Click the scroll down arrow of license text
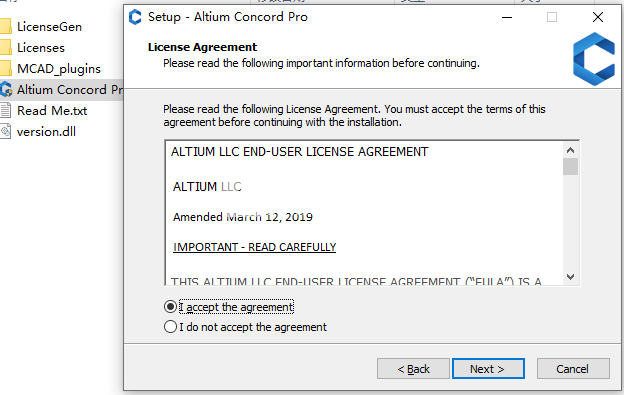The height and width of the screenshot is (395, 624). click(570, 276)
